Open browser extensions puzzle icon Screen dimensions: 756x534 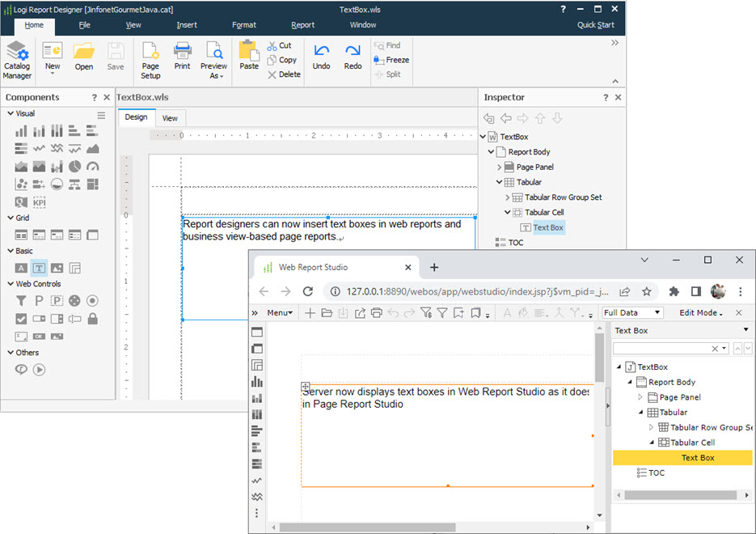674,291
